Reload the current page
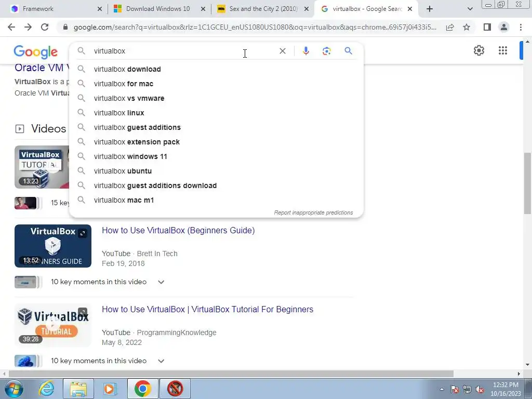Screen dimensions: 532x399 pyautogui.click(x=45, y=27)
